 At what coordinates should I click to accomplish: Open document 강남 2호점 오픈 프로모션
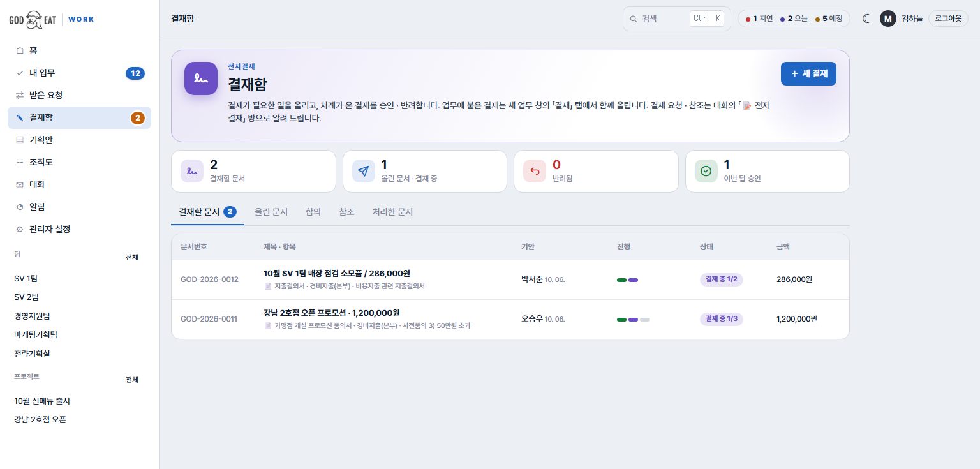click(331, 313)
